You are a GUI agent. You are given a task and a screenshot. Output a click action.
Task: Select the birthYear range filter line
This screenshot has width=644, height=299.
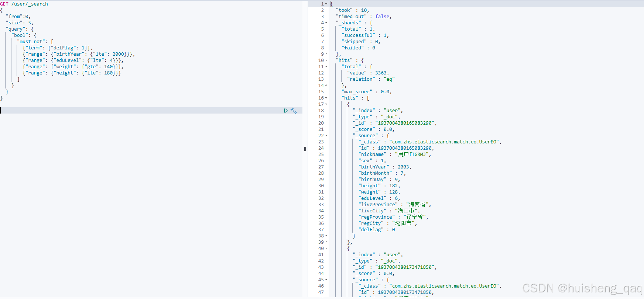tap(79, 54)
